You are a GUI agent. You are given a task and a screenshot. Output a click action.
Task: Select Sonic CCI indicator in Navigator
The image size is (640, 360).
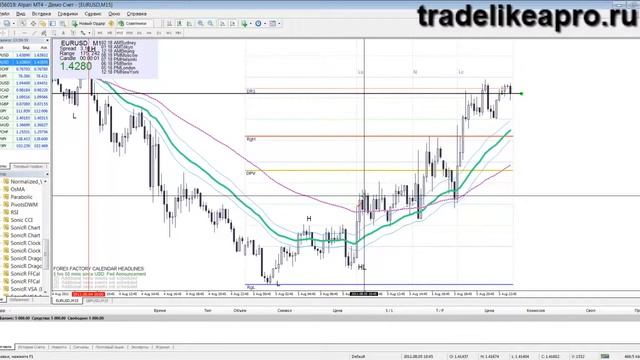(21, 220)
